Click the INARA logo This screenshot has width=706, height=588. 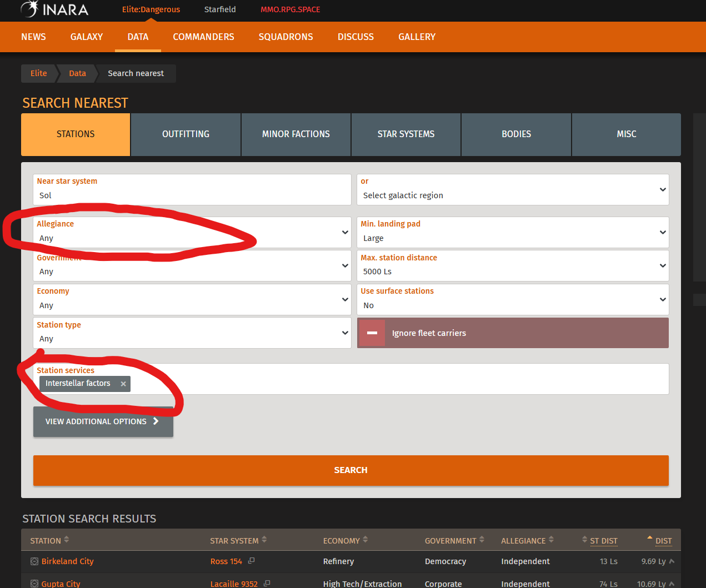pos(54,9)
